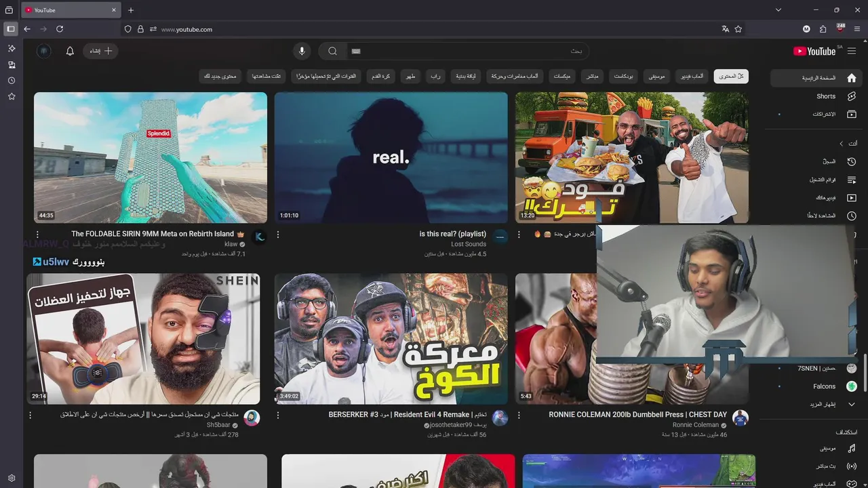The image size is (868, 488).
Task: Click the Create (إنشاء) button
Action: point(100,51)
